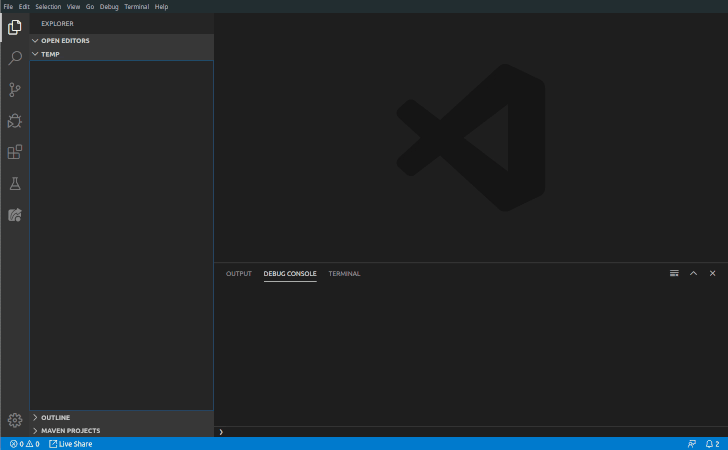Open the Extensions view
This screenshot has height=450, width=728.
15,152
